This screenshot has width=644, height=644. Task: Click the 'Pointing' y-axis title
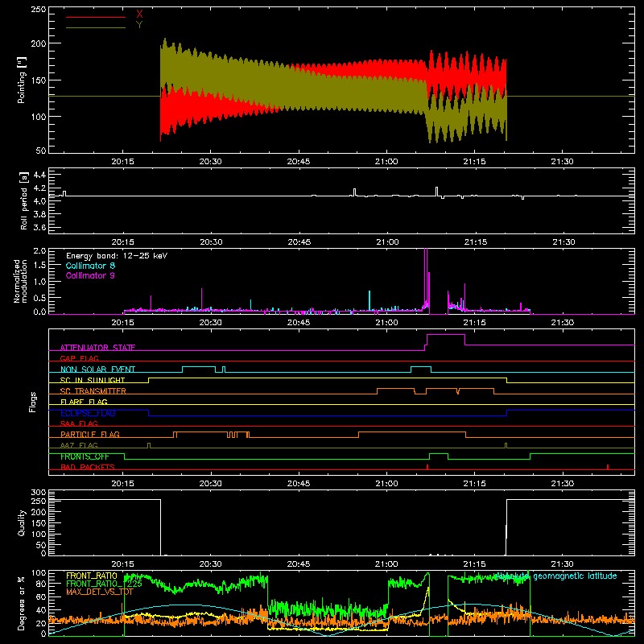(22, 80)
